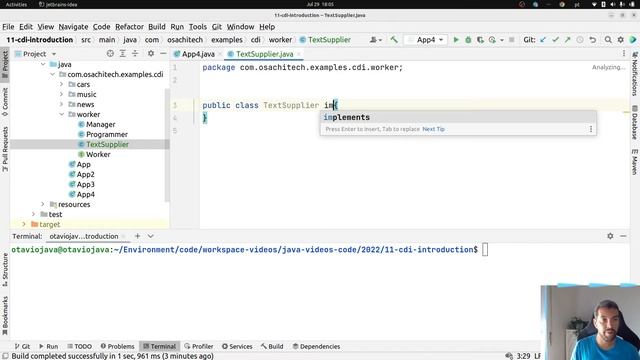Open run options dropdown arrow beside profiler
Image resolution: width=640 pixels, height=360 pixels.
tap(502, 40)
